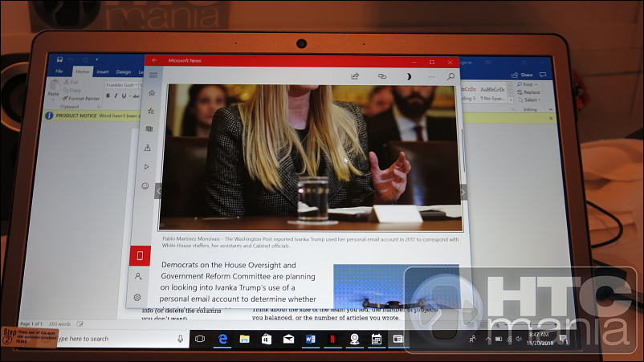Open the hamburger menu in Microsoft News
Screen dimensions: 644x362
tap(153, 75)
